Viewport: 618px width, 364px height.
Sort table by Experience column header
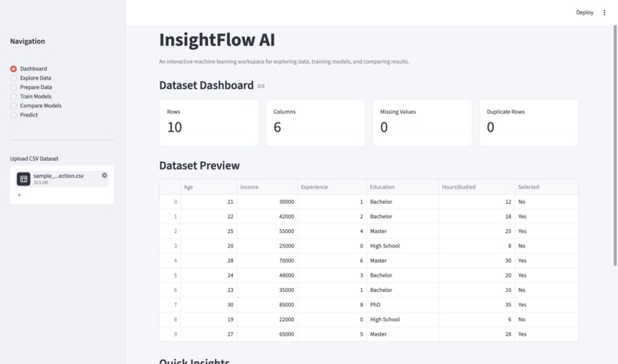coord(332,187)
